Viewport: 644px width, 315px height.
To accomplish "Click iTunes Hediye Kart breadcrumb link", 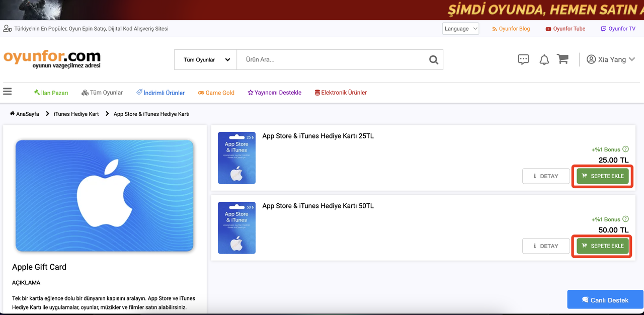I will pos(76,114).
